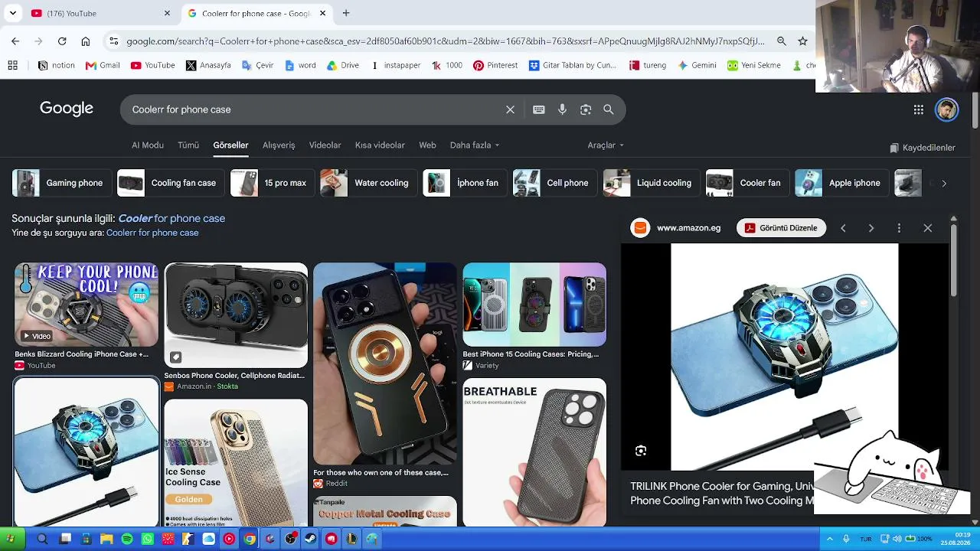Select the Liquid cooling chip
The height and width of the screenshot is (551, 980).
click(x=651, y=183)
